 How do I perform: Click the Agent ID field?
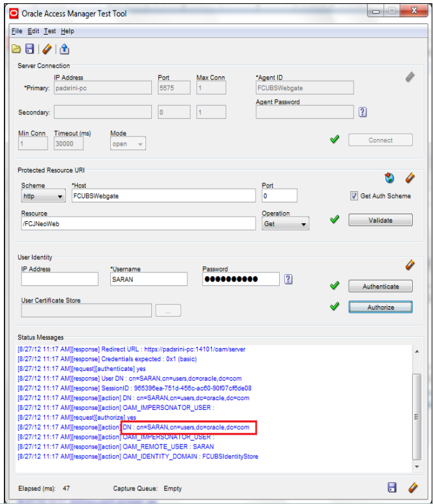pyautogui.click(x=305, y=87)
